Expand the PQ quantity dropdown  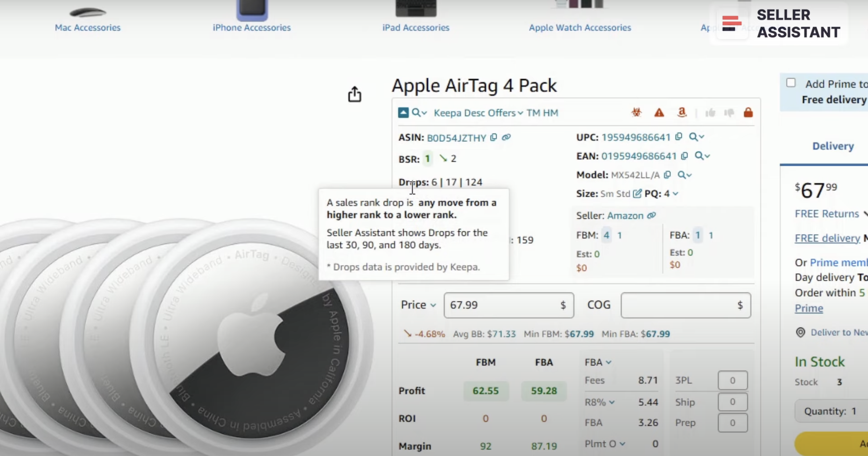[675, 194]
